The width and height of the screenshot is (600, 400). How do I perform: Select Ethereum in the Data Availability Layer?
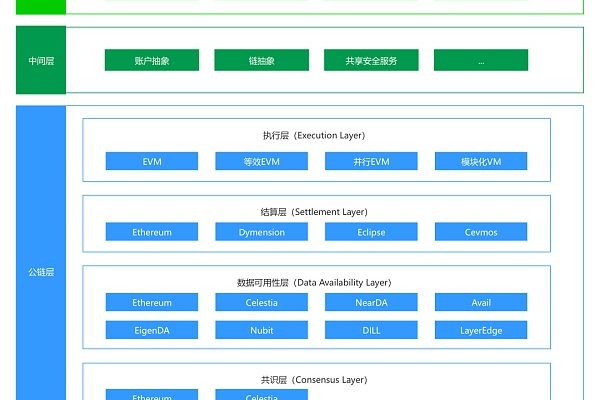tap(152, 302)
